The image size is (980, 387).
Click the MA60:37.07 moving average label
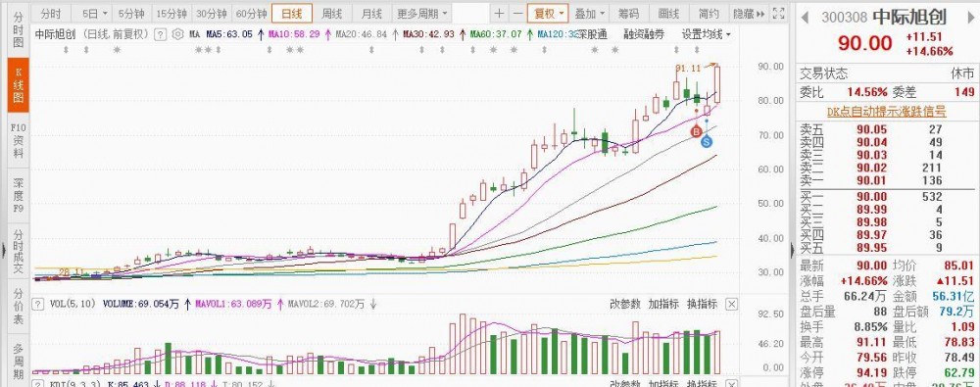click(x=496, y=34)
